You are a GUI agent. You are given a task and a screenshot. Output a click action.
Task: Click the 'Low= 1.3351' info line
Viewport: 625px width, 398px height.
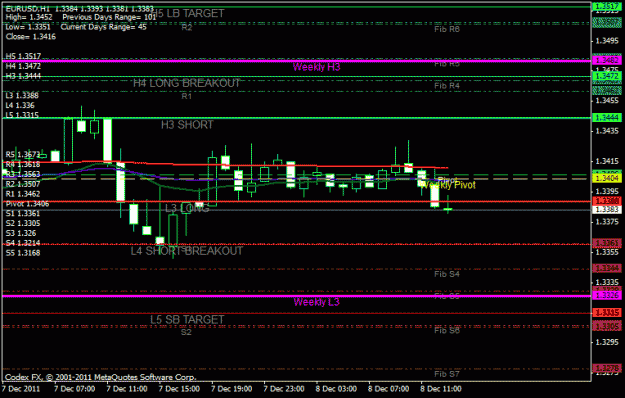click(28, 27)
